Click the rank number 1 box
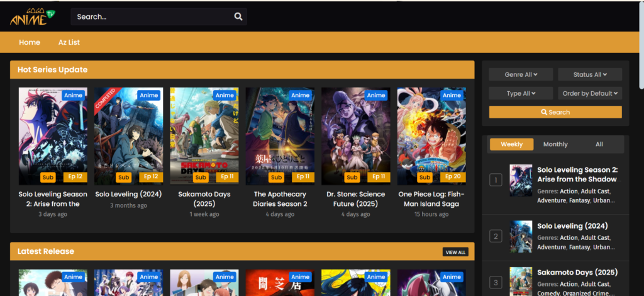Screen dimensions: 644x296 (x=496, y=180)
